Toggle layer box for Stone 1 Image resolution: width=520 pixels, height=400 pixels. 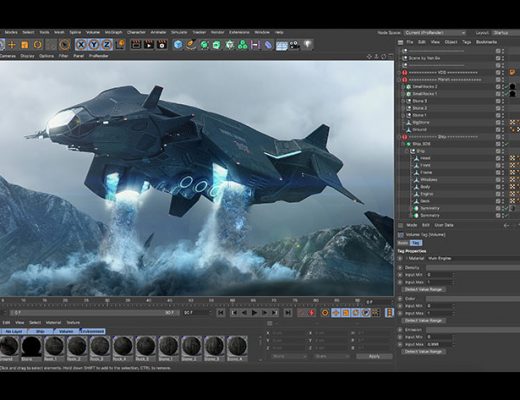click(x=498, y=115)
